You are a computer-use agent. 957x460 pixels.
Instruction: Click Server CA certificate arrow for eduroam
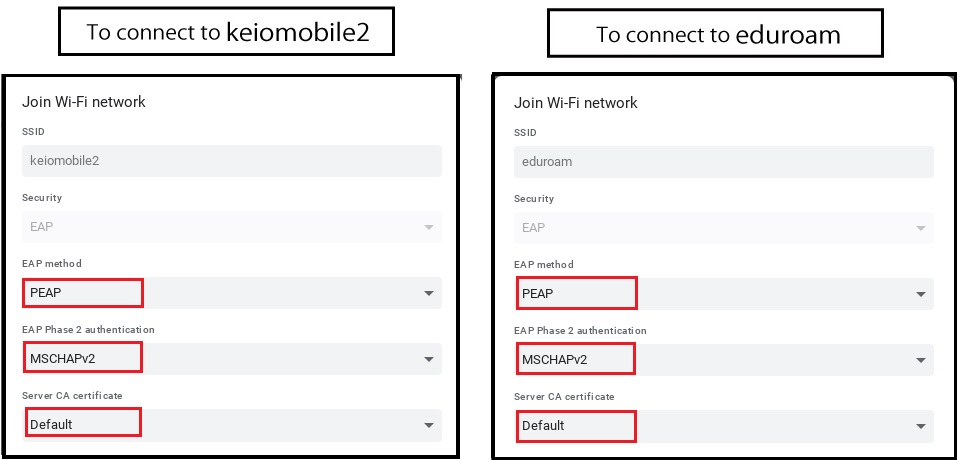pyautogui.click(x=921, y=426)
